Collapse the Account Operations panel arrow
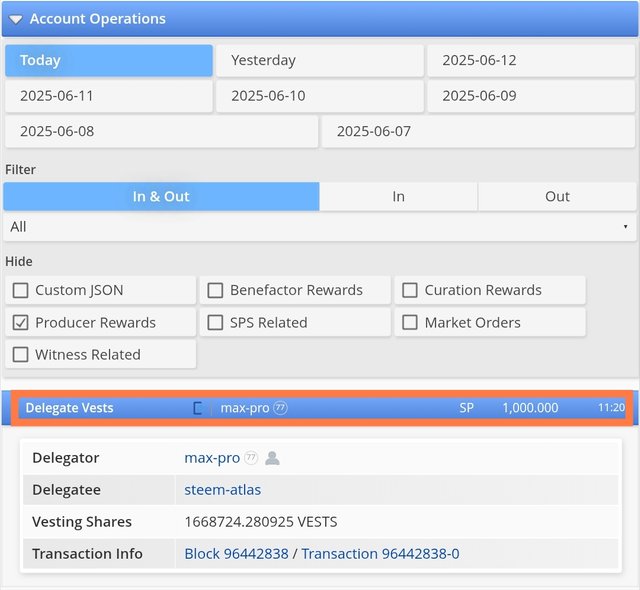The height and width of the screenshot is (590, 640). click(x=16, y=19)
